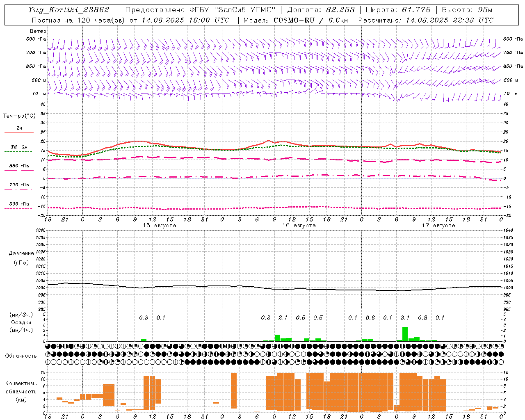Click the 3.1 precipitation value
This screenshot has width=525, height=420.
tap(405, 317)
